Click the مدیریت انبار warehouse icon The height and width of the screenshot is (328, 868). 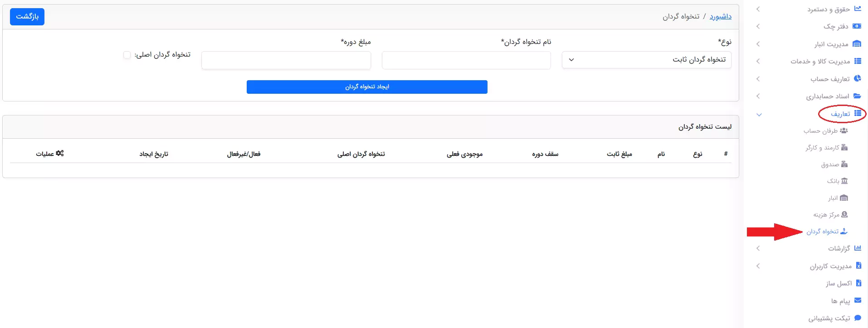pyautogui.click(x=857, y=44)
